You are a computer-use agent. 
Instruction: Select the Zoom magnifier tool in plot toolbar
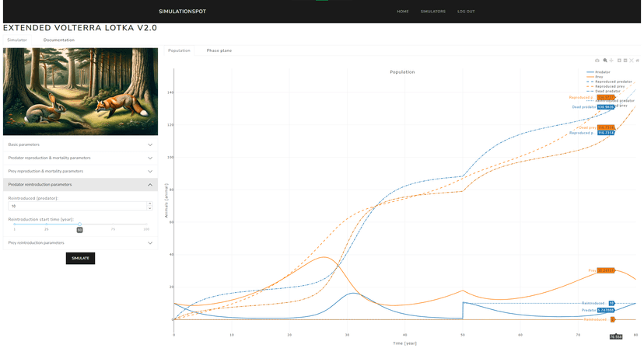point(605,60)
